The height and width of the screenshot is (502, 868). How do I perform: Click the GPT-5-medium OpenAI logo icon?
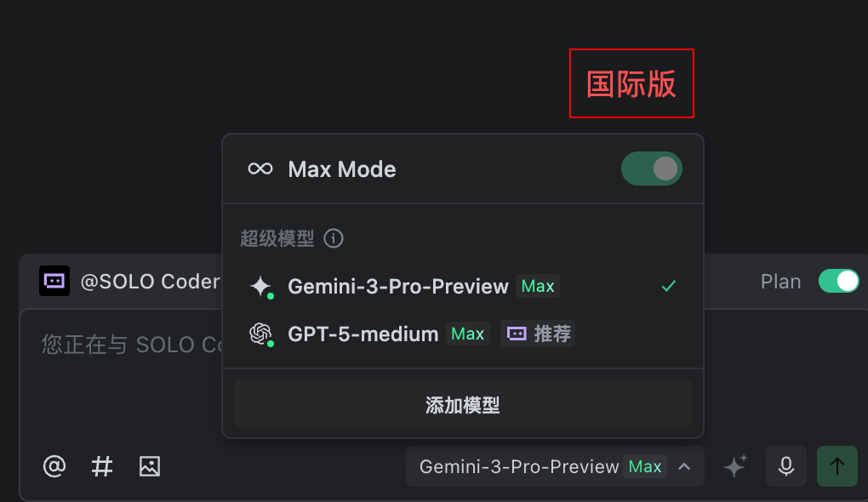[x=260, y=334]
